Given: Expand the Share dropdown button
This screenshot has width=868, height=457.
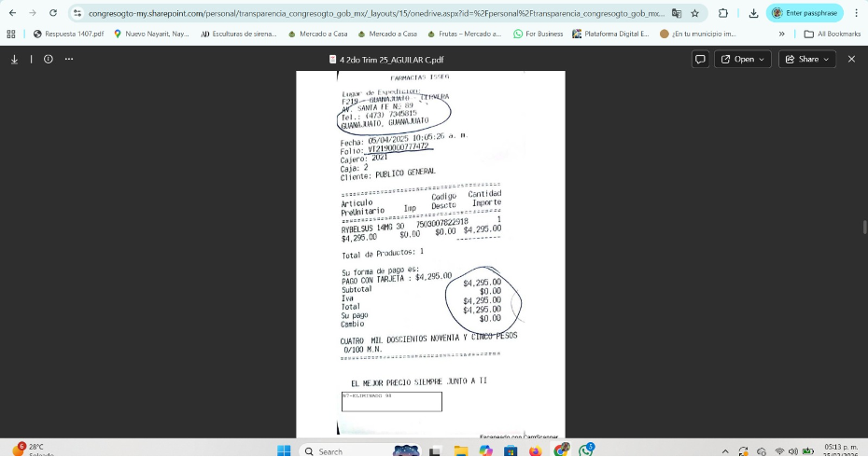Looking at the screenshot, I should point(808,59).
